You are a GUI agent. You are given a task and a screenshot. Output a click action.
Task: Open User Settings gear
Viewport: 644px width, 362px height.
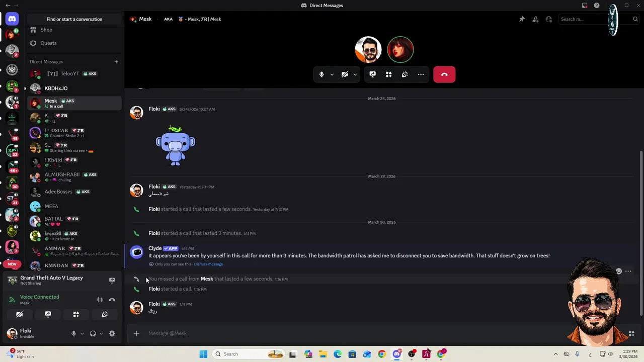coord(112,333)
